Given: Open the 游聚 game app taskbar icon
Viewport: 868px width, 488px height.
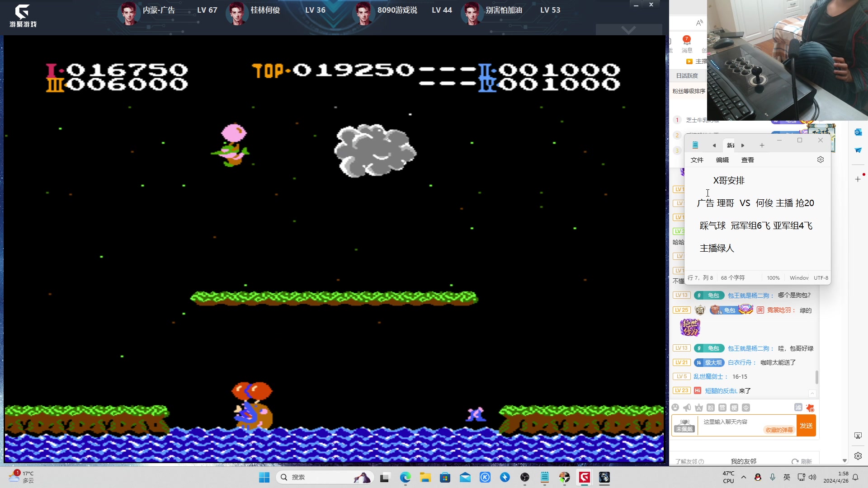Looking at the screenshot, I should coord(584,477).
